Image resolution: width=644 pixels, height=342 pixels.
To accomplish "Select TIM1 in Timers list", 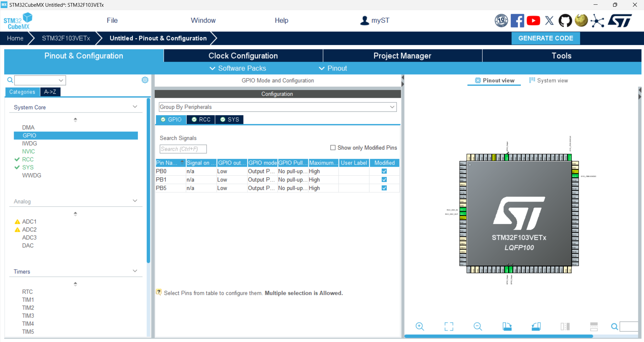I will coord(28,300).
